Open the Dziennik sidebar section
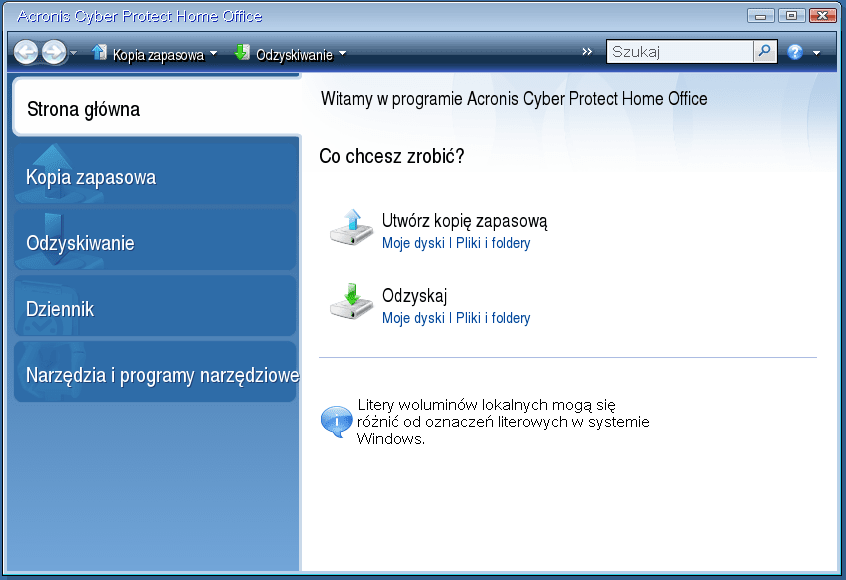Image resolution: width=846 pixels, height=580 pixels. click(x=155, y=306)
